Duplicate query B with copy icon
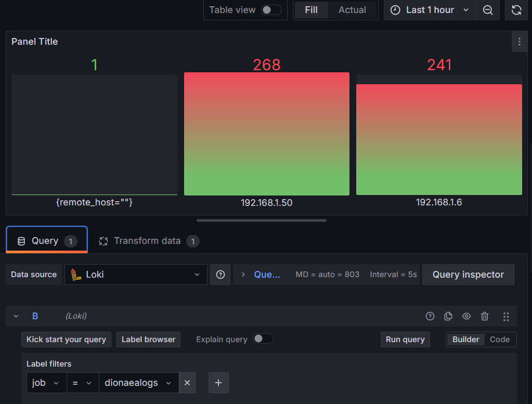The width and height of the screenshot is (532, 404). (x=448, y=316)
